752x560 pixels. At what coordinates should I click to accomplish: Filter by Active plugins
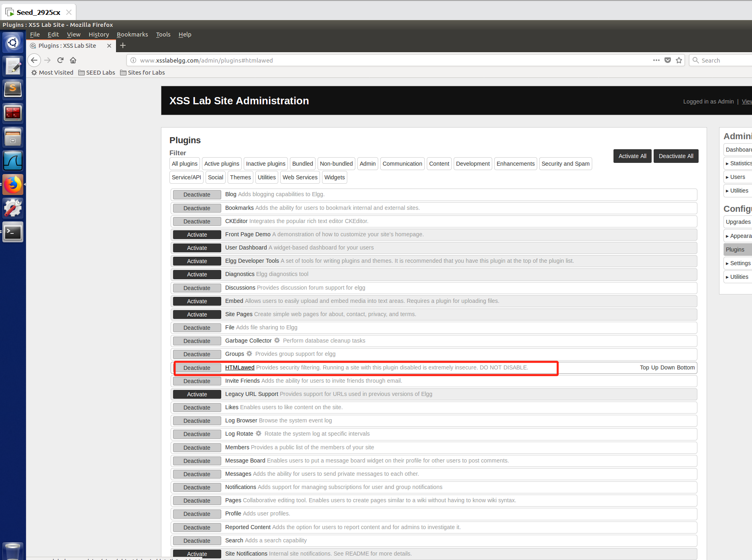pos(222,164)
